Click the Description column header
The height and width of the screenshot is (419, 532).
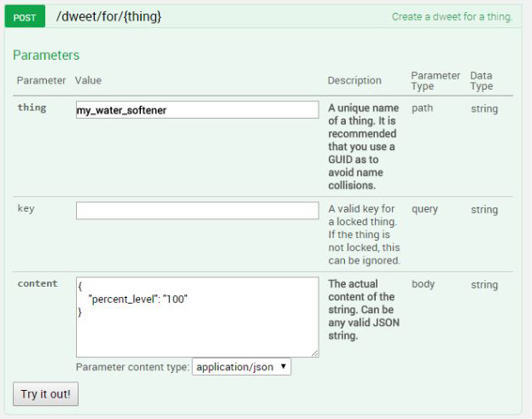click(x=354, y=81)
